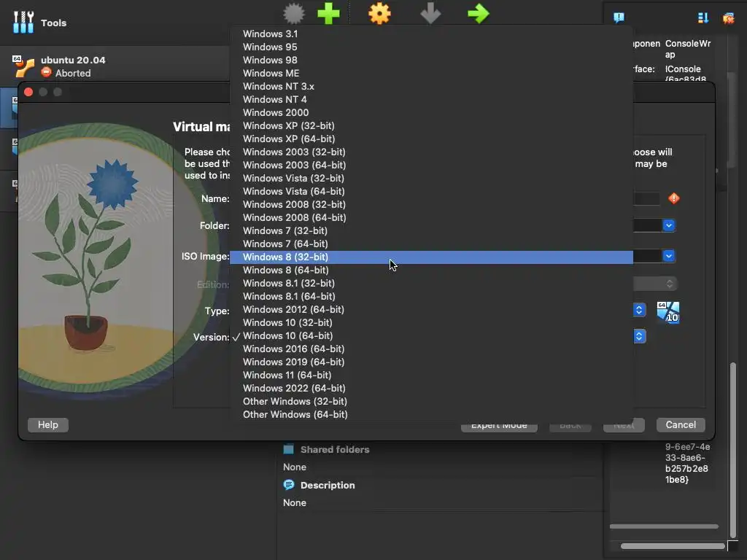This screenshot has height=560, width=747.
Task: Select Windows 2003 (64-bit)
Action: (432, 165)
